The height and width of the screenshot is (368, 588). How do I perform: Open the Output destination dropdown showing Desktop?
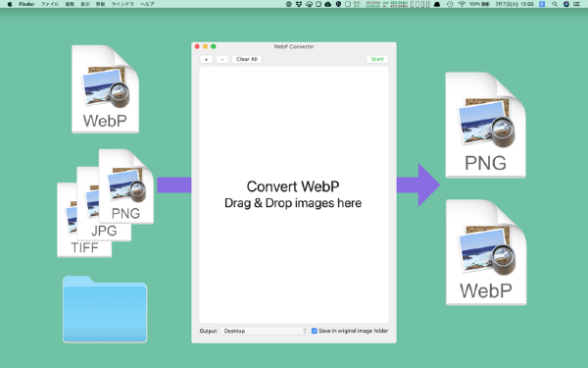tap(265, 331)
